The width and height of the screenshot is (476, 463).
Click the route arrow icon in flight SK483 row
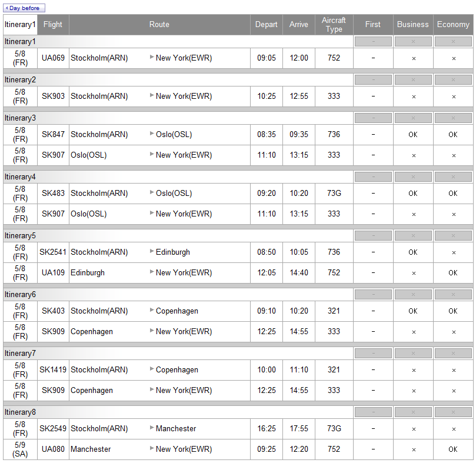click(152, 192)
